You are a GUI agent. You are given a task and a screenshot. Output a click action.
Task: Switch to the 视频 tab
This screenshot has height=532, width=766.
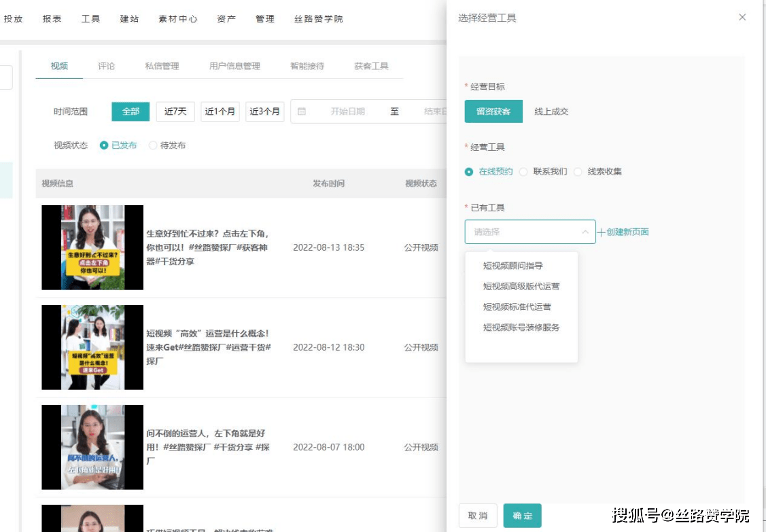point(59,66)
